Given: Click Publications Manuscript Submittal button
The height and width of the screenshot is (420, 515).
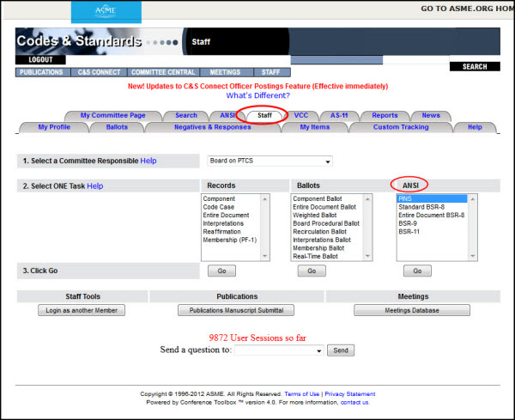Looking at the screenshot, I should [x=236, y=310].
